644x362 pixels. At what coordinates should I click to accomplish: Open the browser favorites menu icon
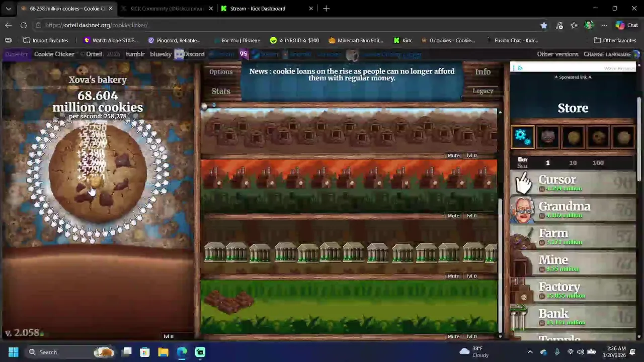tap(574, 25)
